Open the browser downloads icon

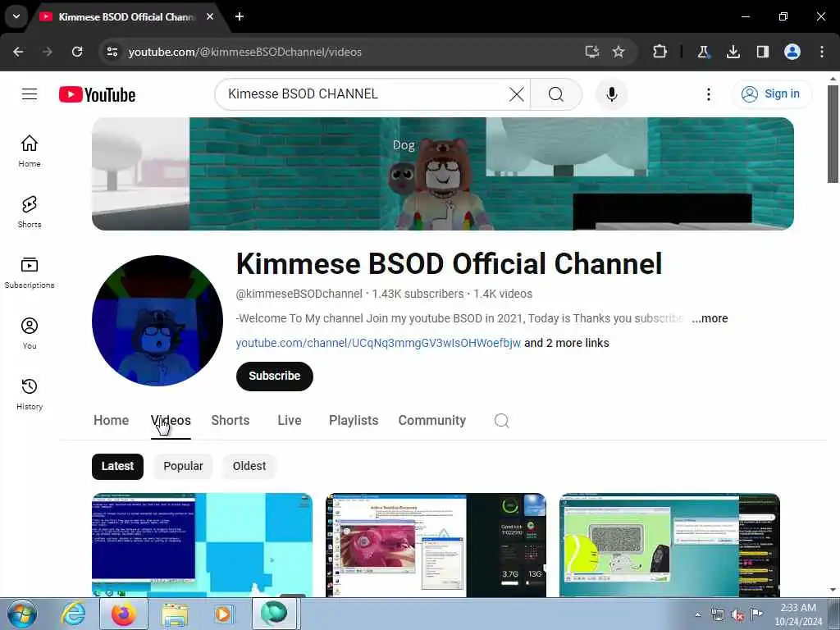point(733,52)
